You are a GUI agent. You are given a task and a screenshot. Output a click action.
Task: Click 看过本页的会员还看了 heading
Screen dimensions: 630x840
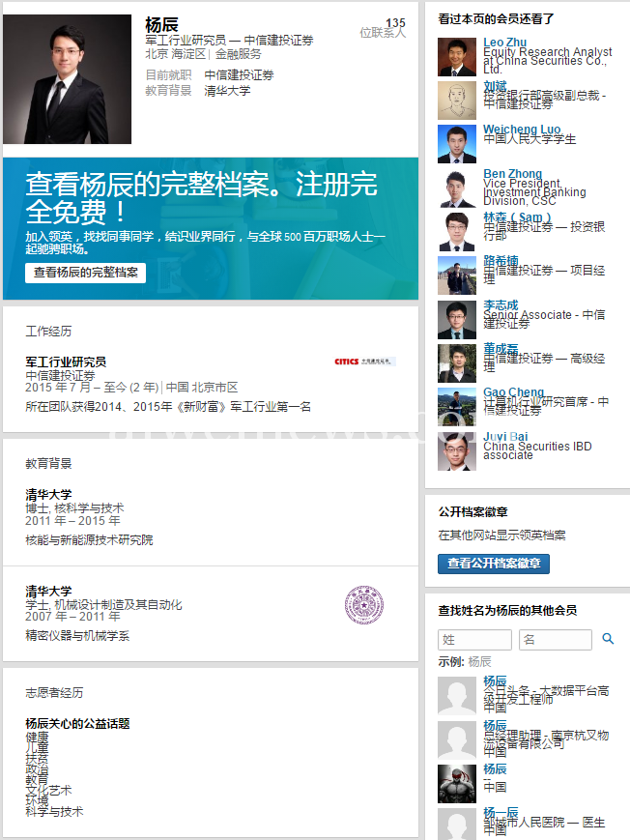pyautogui.click(x=496, y=19)
